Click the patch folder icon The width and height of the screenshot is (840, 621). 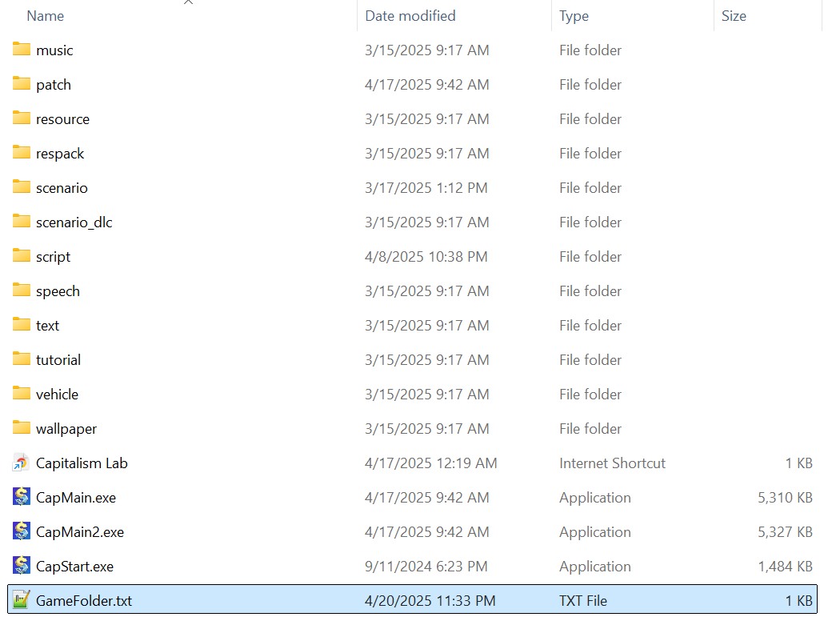pyautogui.click(x=22, y=84)
